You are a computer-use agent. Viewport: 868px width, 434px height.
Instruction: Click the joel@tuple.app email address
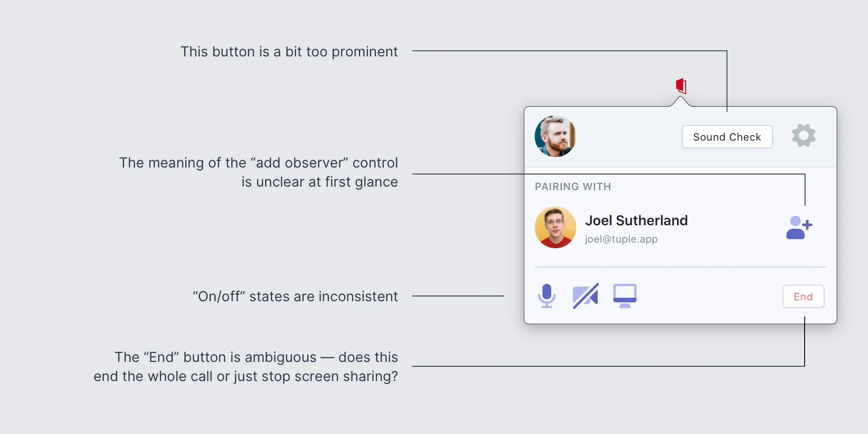pos(621,239)
